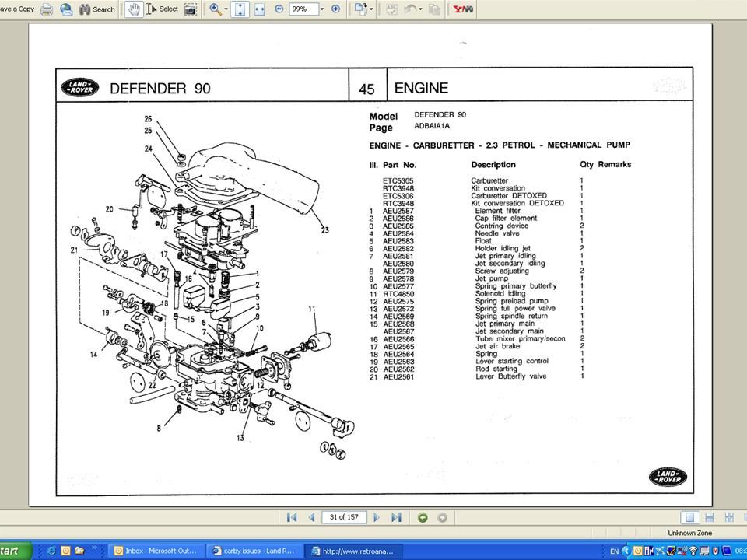
Task: Click the Save a Copy button
Action: click(17, 9)
